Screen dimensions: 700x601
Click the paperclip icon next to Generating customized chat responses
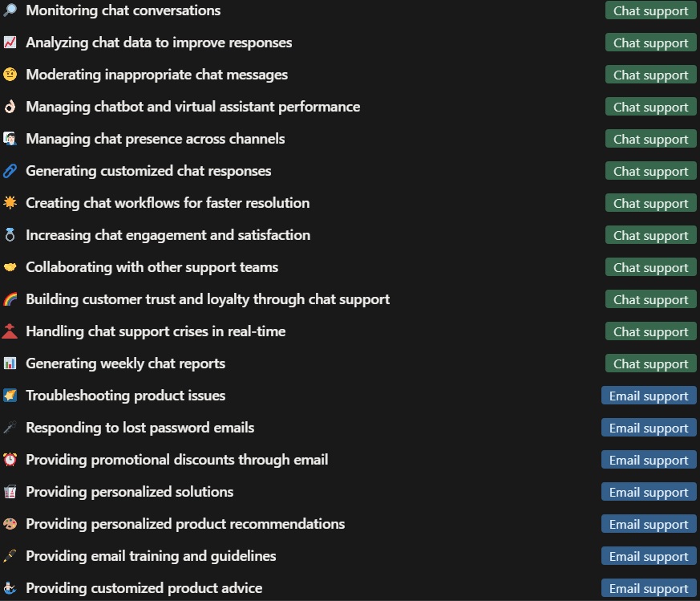pyautogui.click(x=11, y=171)
